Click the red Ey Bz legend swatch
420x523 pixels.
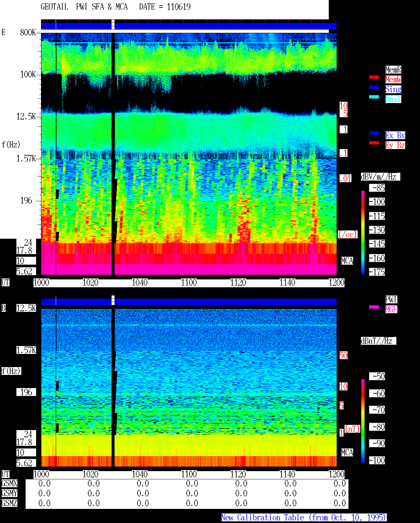[x=374, y=143]
